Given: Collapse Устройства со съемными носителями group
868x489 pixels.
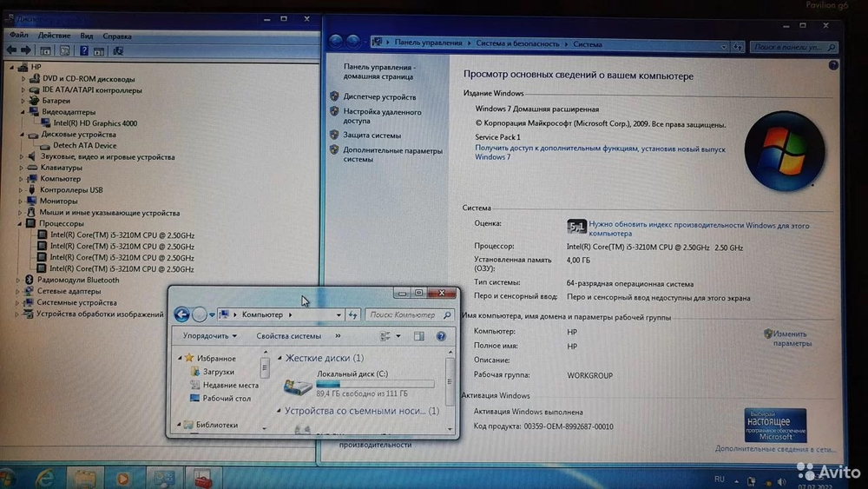Looking at the screenshot, I should (x=279, y=411).
